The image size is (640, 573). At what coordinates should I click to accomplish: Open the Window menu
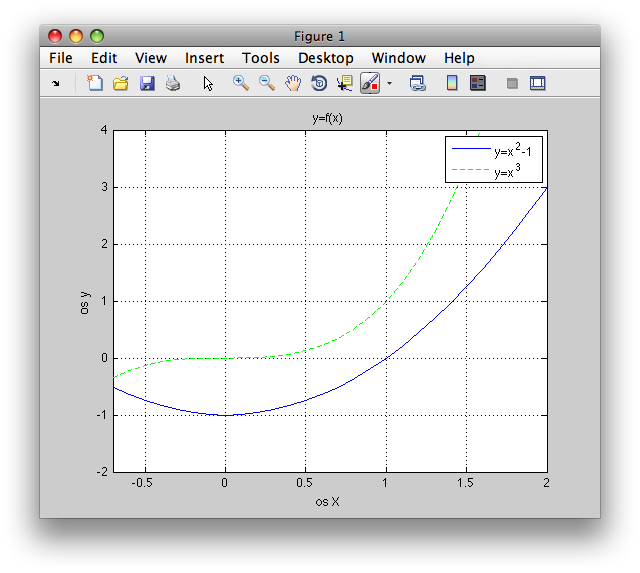pos(398,58)
